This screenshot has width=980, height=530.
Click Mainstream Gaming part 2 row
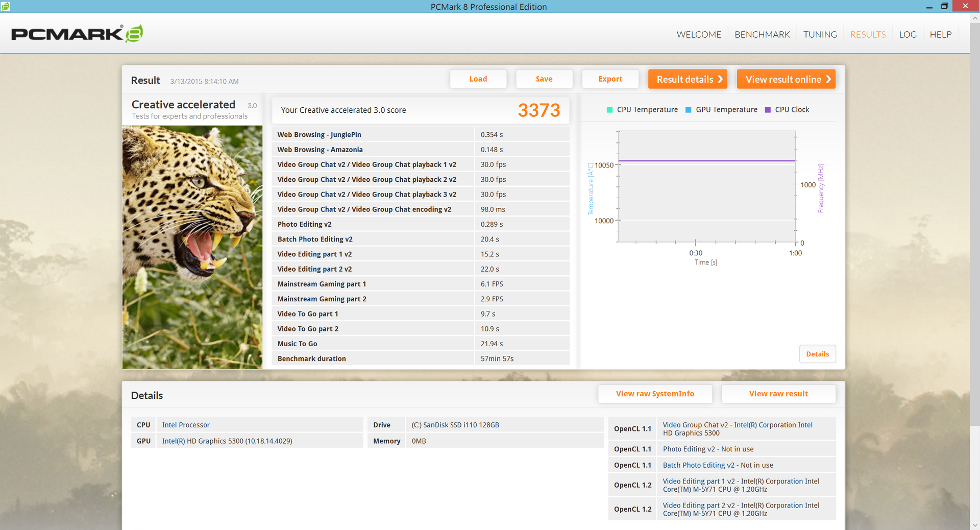point(421,299)
